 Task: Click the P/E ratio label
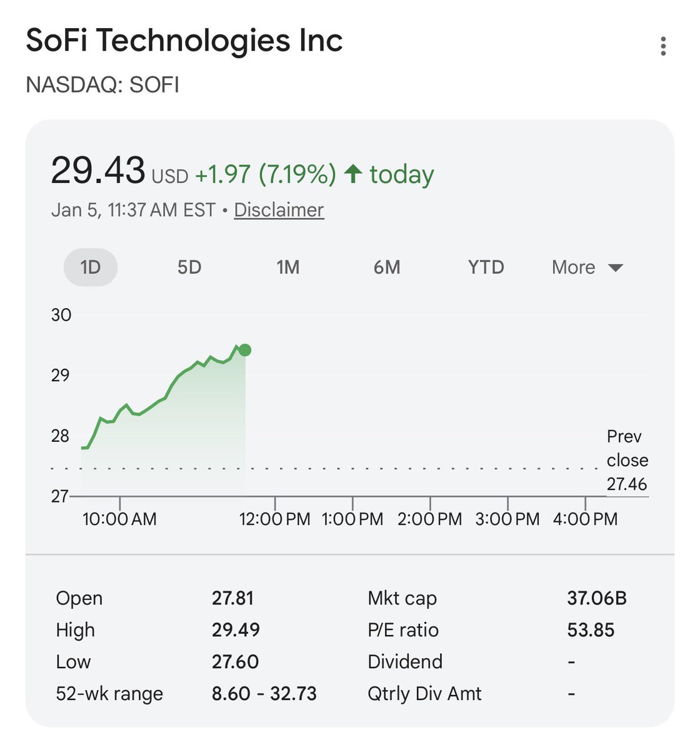(x=403, y=630)
